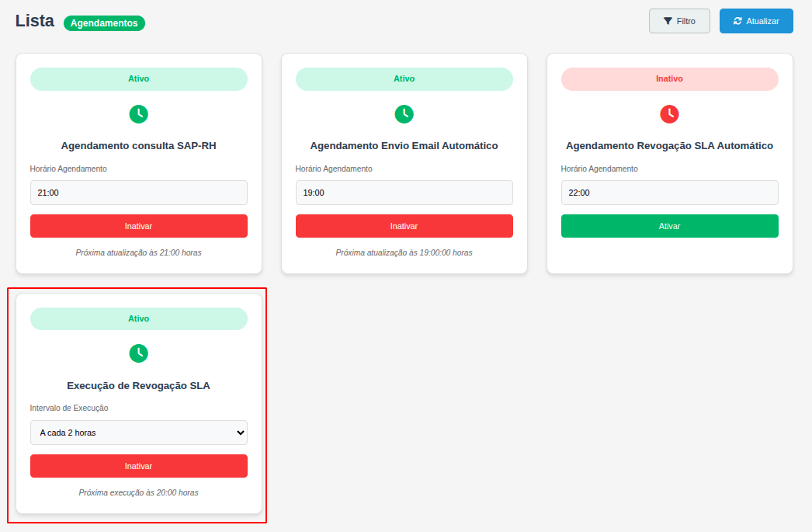Image resolution: width=812 pixels, height=532 pixels.
Task: Click the Ativo status pill on SAP-RH card
Action: [x=138, y=79]
